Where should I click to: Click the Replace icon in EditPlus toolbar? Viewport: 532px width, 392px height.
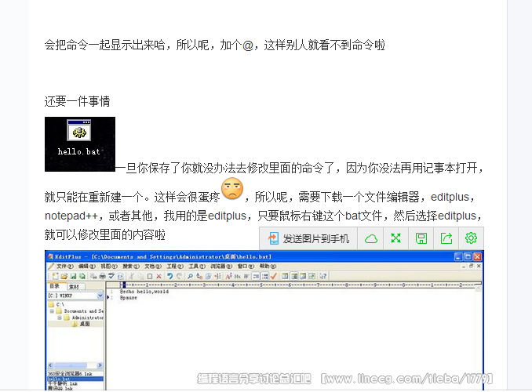[199, 276]
